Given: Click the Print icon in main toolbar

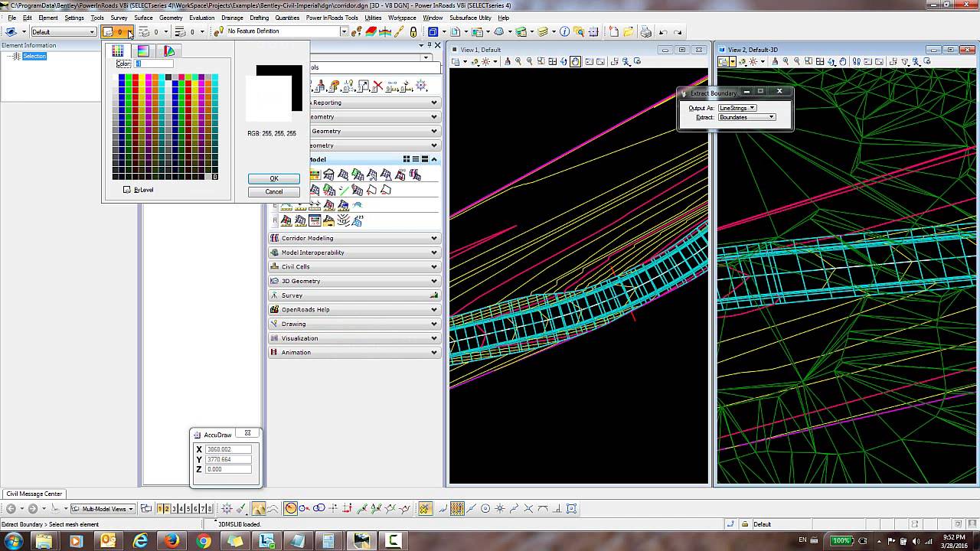Looking at the screenshot, I should (645, 32).
